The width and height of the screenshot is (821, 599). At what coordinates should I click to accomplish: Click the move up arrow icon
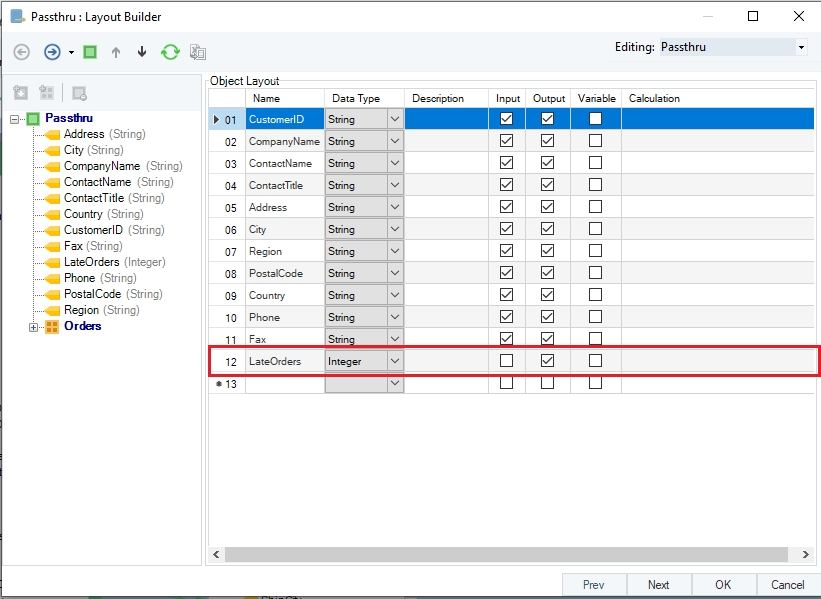coord(116,52)
